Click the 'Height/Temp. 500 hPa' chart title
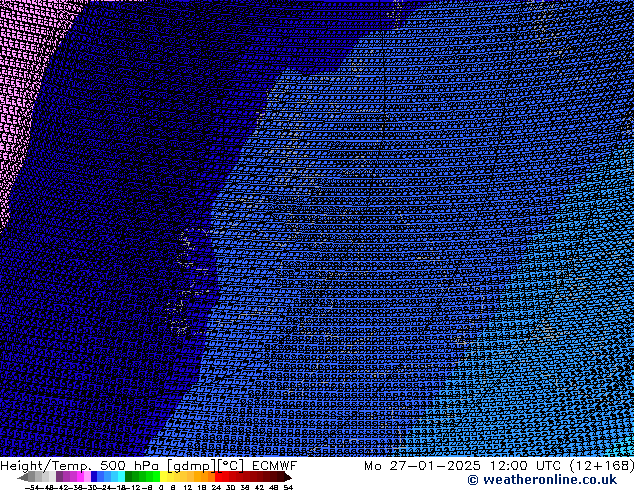This screenshot has width=634, height=490. pos(79,466)
